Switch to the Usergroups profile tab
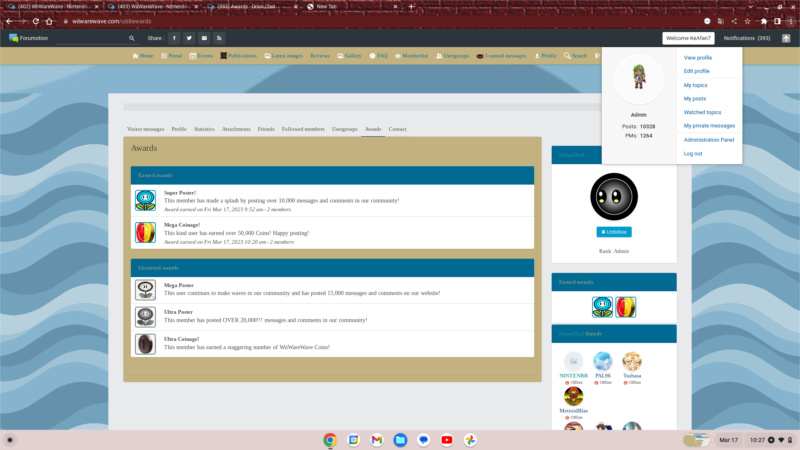 click(x=344, y=129)
